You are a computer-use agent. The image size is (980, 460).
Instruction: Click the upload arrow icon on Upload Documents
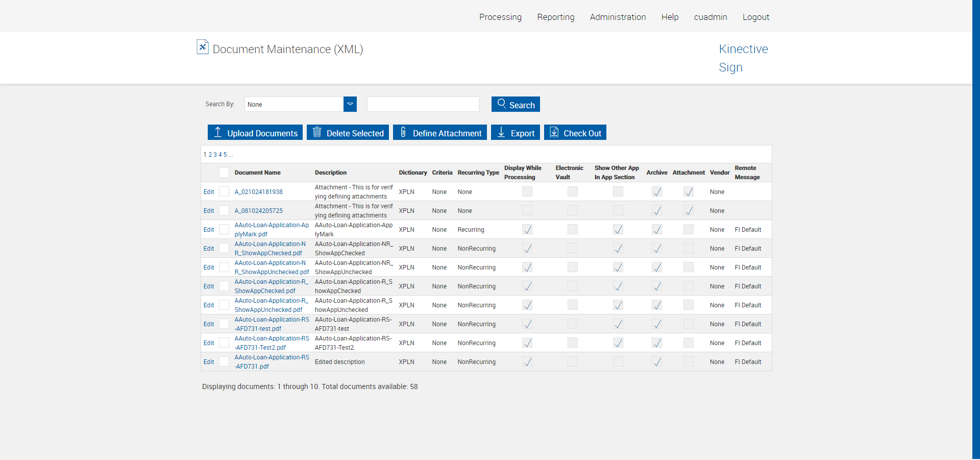[x=218, y=132]
